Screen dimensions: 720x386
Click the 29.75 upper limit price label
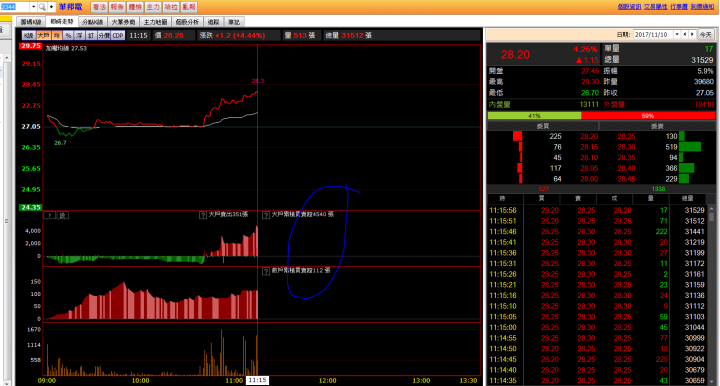[x=30, y=46]
